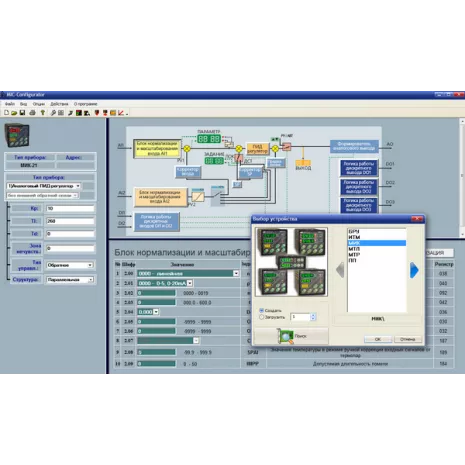The height and width of the screenshot is (465, 465).
Task: Click the orange ВЫХОД block
Action: (x=303, y=163)
